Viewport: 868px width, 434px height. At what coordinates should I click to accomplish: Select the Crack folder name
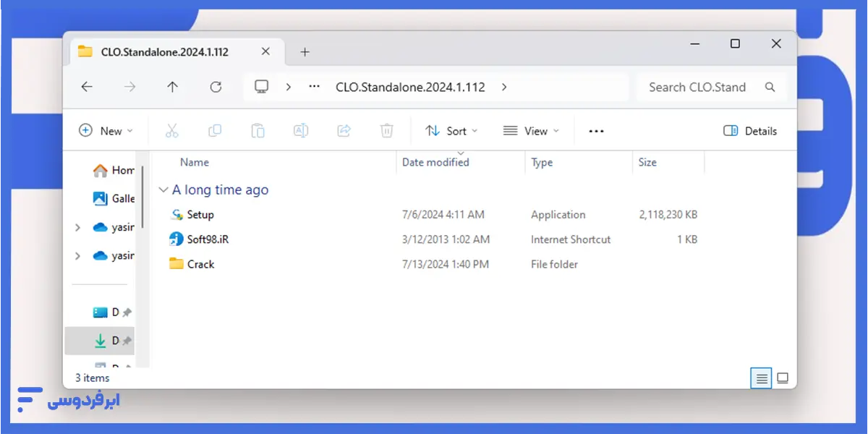pos(200,264)
